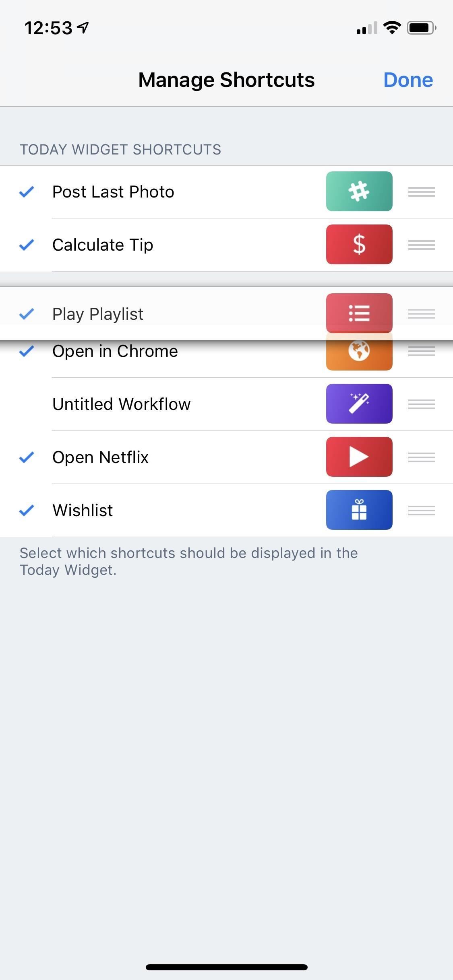
Task: Toggle the Open Netflix checkmark
Action: point(27,457)
